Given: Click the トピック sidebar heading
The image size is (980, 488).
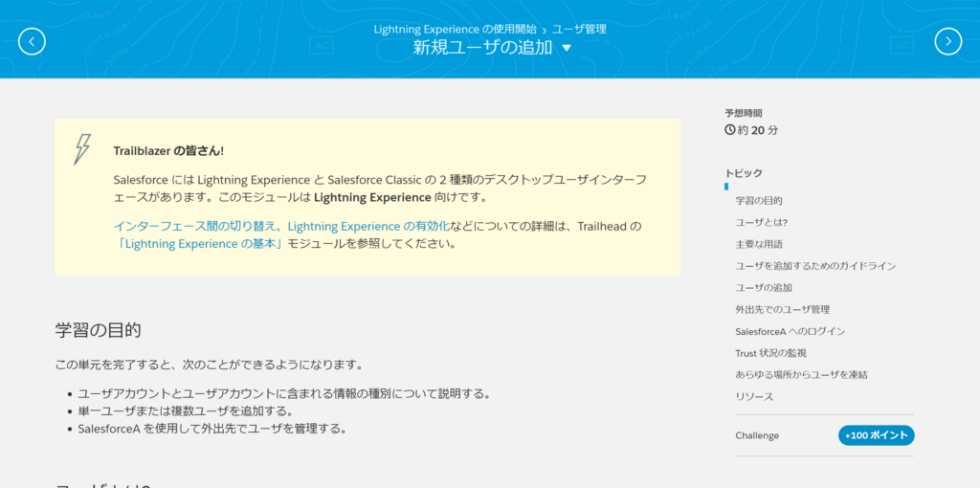Looking at the screenshot, I should click(x=743, y=173).
